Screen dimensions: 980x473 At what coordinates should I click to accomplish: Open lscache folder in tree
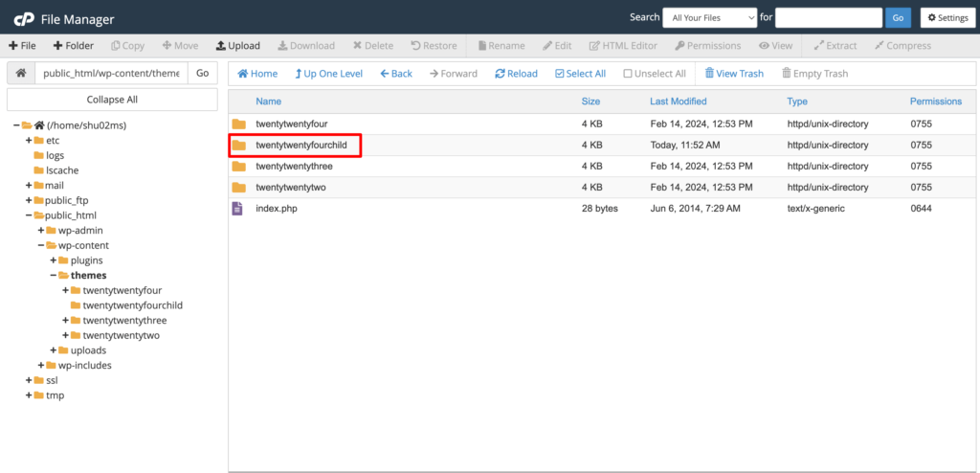click(62, 170)
